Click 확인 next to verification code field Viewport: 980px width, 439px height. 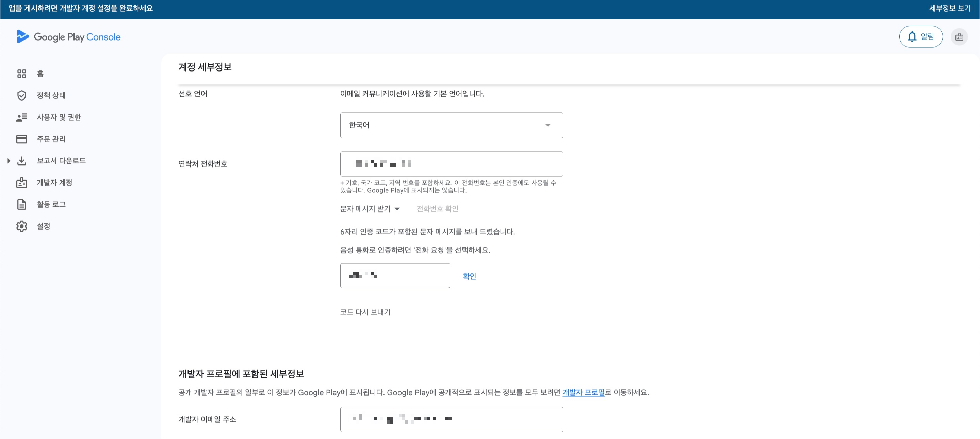pos(469,276)
